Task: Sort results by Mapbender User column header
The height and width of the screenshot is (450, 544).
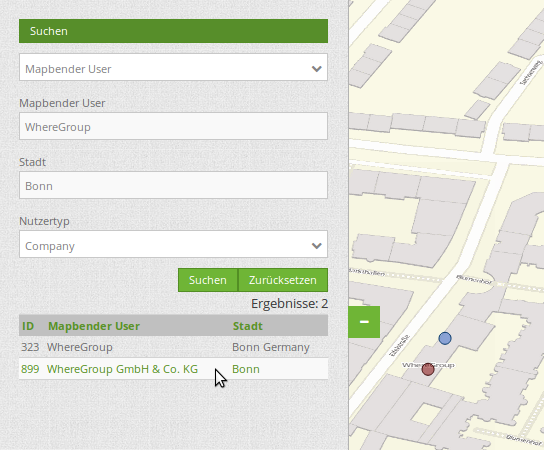Action: [94, 326]
